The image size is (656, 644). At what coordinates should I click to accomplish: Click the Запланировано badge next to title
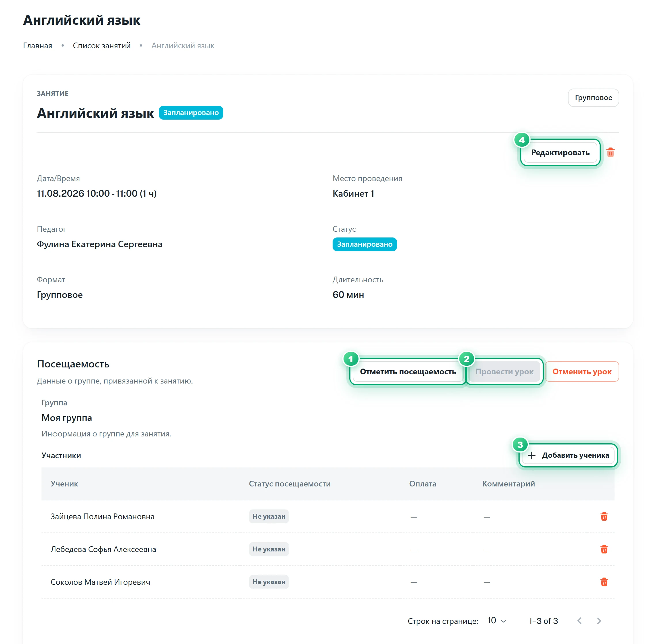pos(191,113)
